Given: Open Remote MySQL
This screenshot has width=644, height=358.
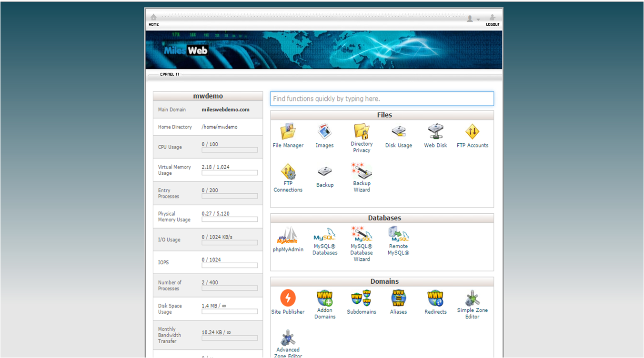Looking at the screenshot, I should click(399, 234).
